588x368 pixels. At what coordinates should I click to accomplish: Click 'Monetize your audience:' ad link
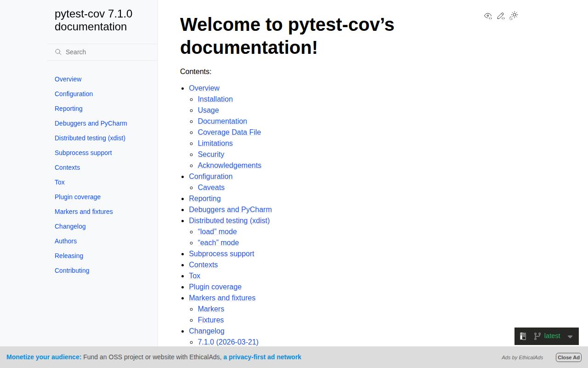point(44,357)
